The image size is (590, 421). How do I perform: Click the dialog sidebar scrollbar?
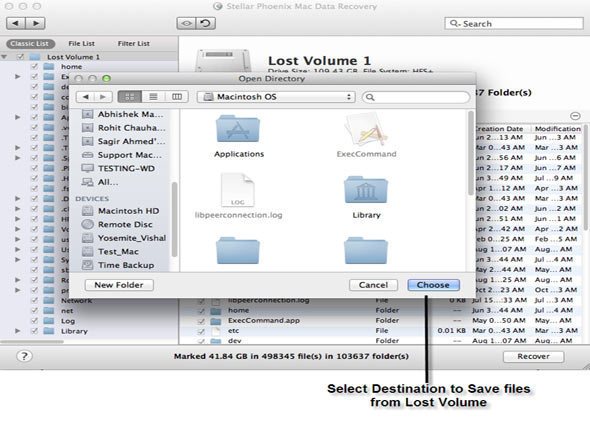[x=174, y=219]
